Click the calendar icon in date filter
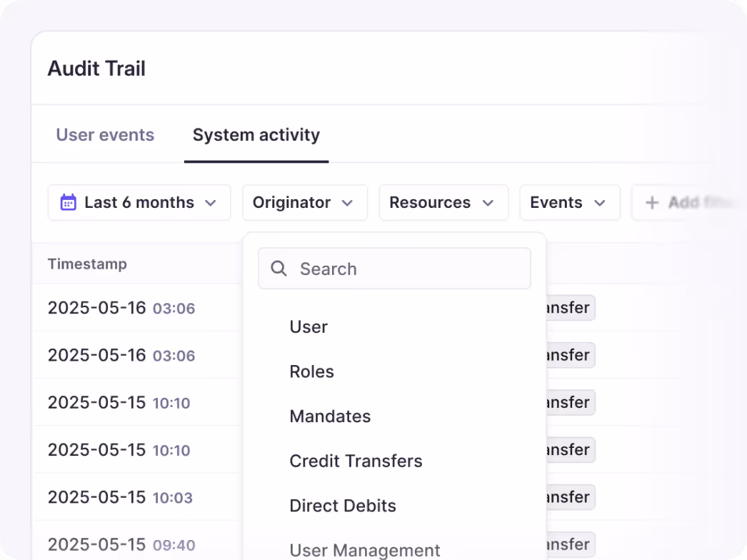 tap(68, 202)
